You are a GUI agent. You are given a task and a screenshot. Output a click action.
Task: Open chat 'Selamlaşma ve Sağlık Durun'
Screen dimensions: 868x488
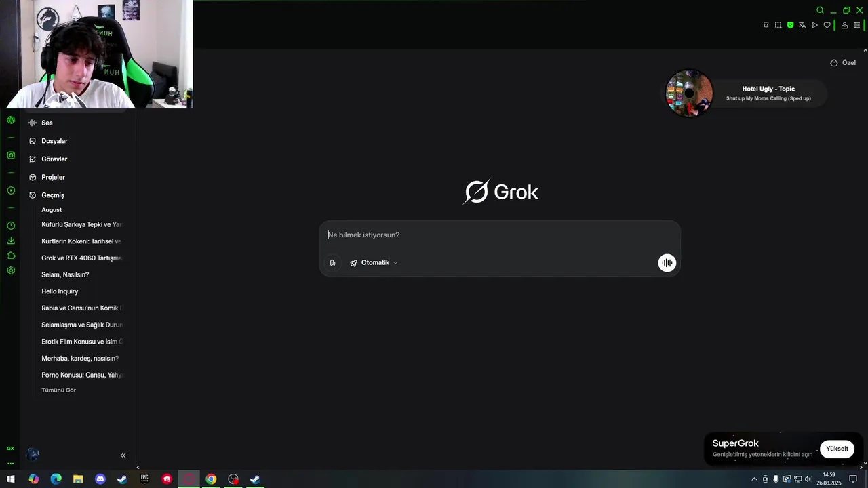[82, 325]
